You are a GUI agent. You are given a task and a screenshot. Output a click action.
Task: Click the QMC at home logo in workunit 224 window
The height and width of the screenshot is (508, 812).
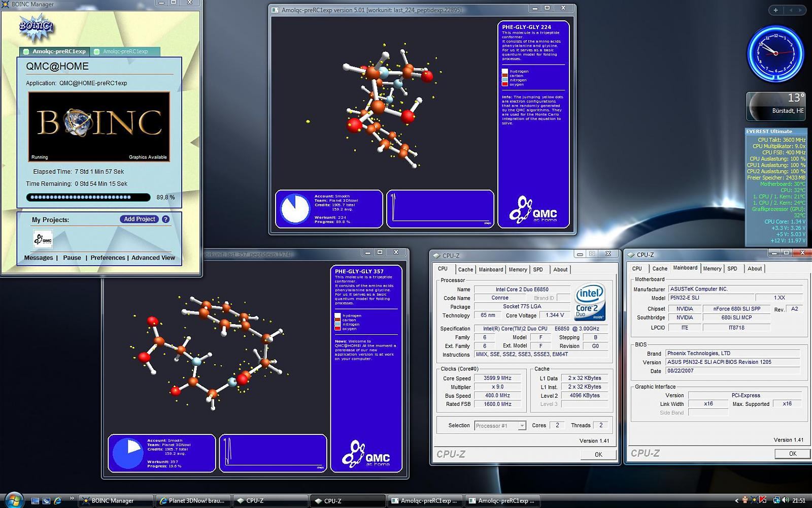coord(533,209)
